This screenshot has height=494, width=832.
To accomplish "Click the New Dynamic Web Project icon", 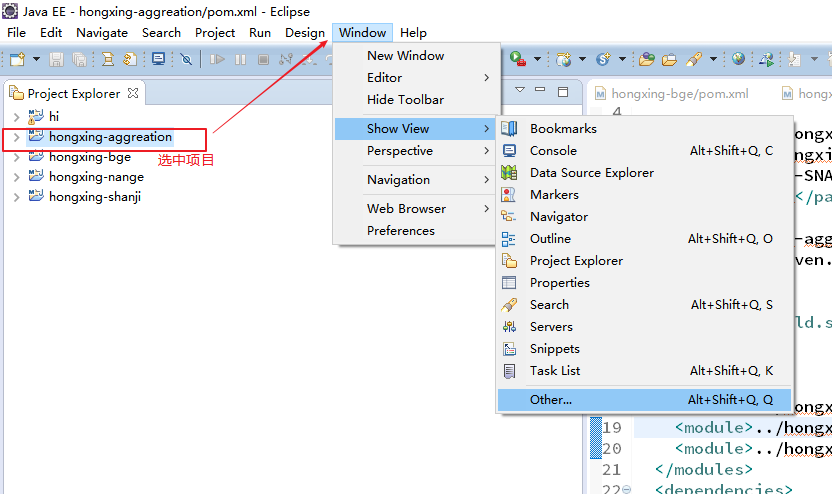I will pyautogui.click(x=563, y=59).
